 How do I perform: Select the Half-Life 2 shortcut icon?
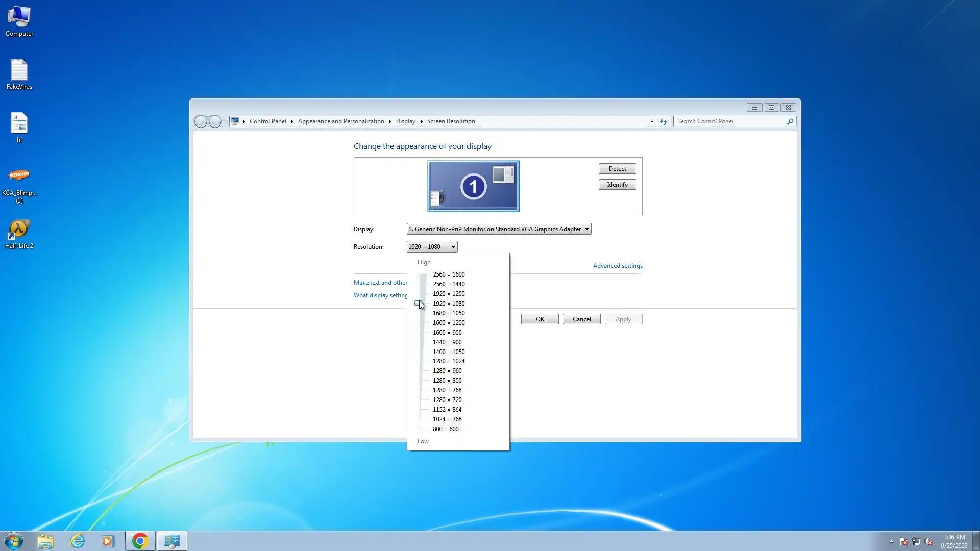(19, 233)
